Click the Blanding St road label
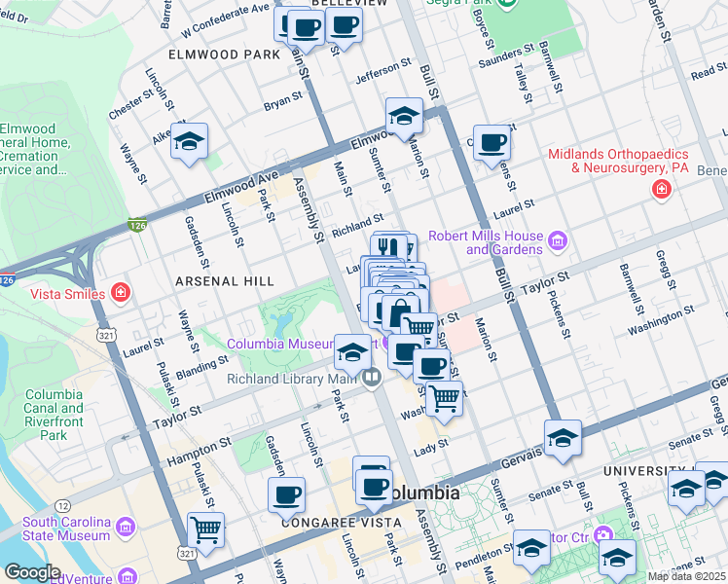728x584 pixels. click(x=202, y=367)
